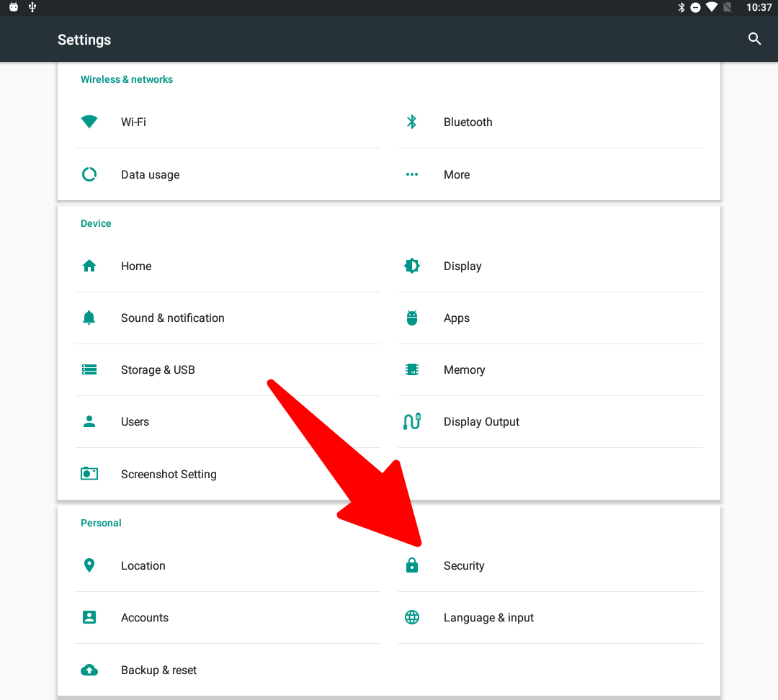Open Bluetooth settings

pyautogui.click(x=550, y=122)
